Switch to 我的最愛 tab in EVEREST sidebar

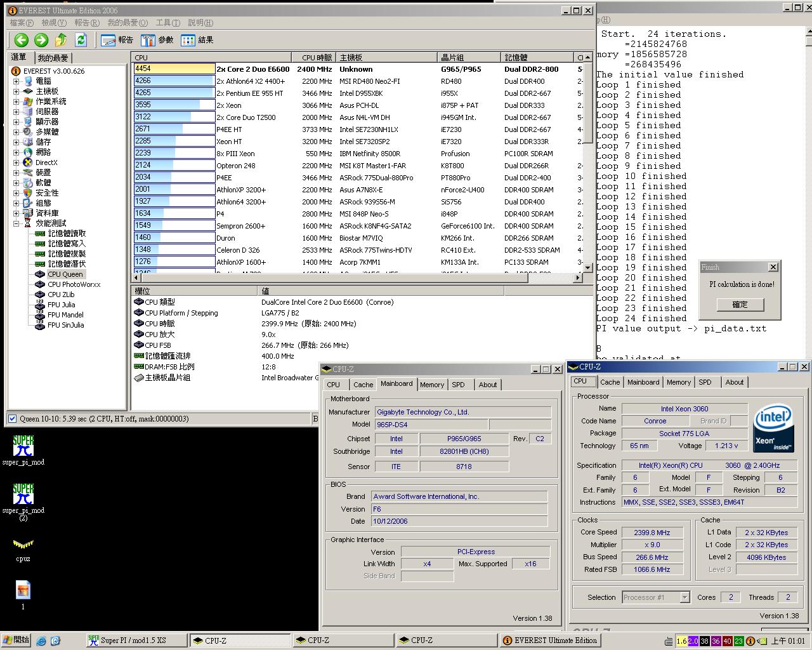53,58
